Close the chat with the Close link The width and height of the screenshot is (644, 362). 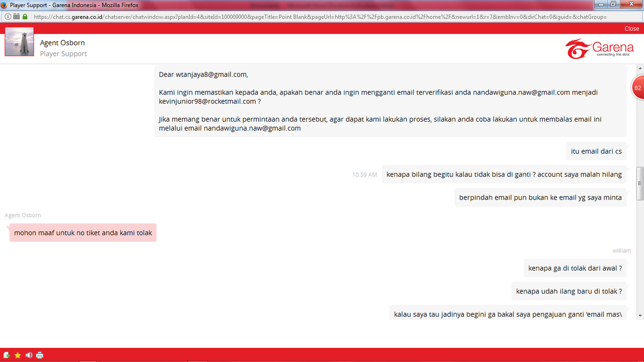[x=631, y=29]
